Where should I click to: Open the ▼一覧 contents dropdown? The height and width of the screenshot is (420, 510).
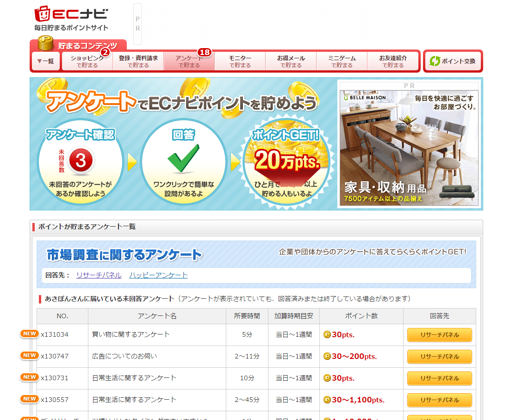pos(46,61)
